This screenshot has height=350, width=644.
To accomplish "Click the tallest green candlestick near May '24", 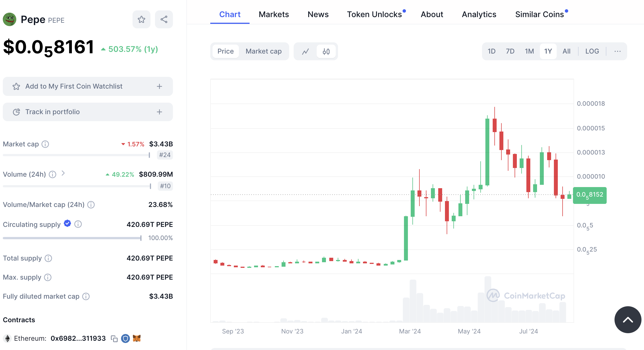I will 487,151.
